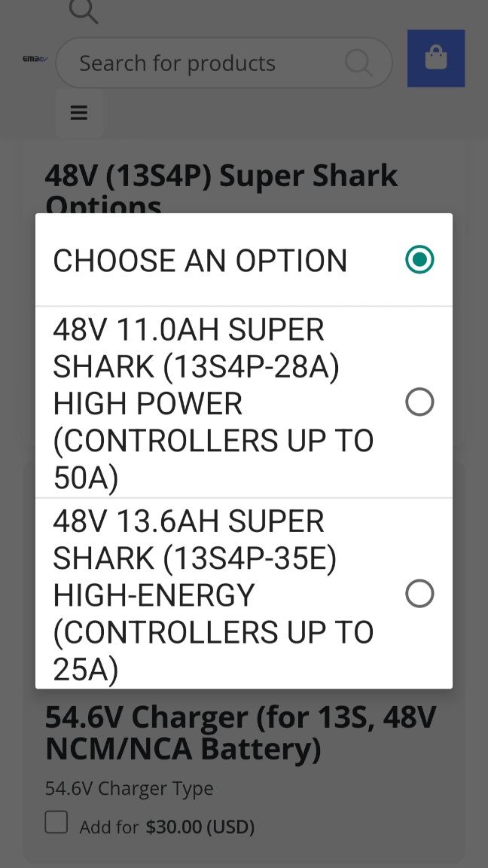Open the hamburger navigation menu
488x868 pixels.
[x=79, y=113]
